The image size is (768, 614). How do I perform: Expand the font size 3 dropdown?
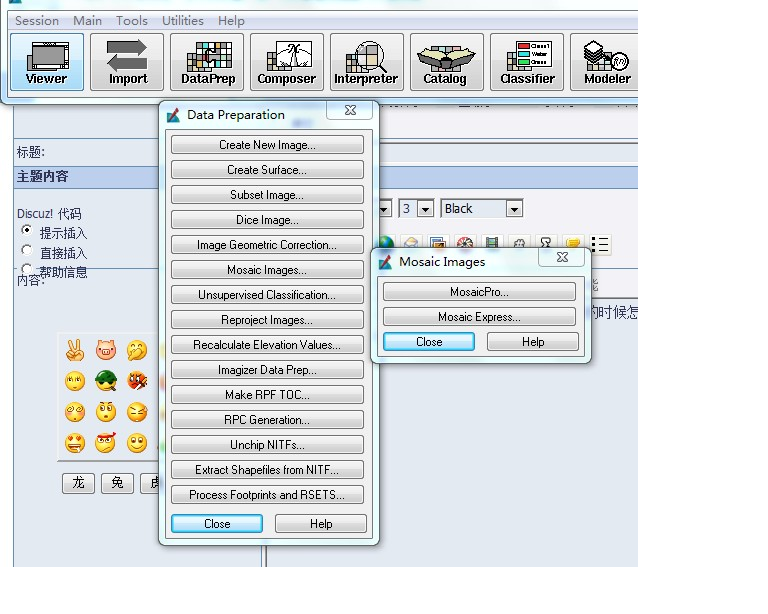click(425, 209)
